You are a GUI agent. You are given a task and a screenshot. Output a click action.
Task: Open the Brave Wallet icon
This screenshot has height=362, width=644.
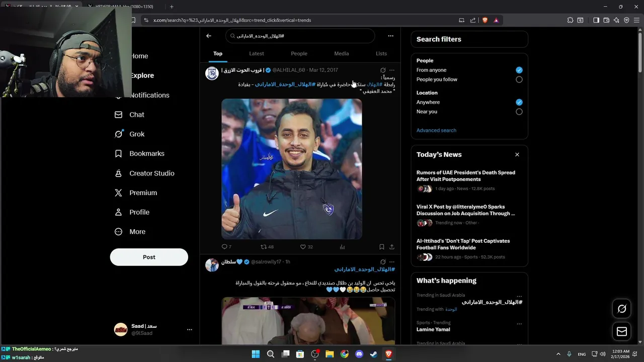pos(606,20)
